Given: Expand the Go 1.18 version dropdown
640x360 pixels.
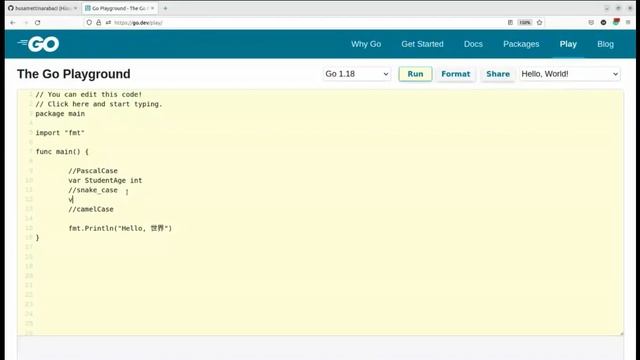Looking at the screenshot, I should coord(356,74).
